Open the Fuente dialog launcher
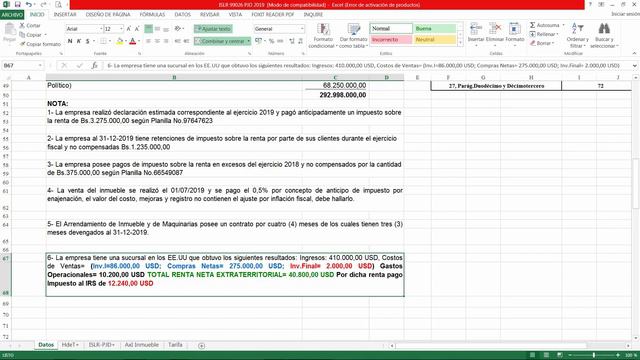This screenshot has height=360, width=640. coord(139,53)
